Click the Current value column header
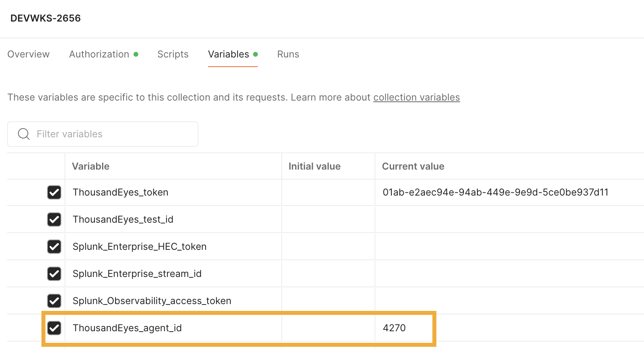Screen dimensions: 644x348 tap(413, 166)
